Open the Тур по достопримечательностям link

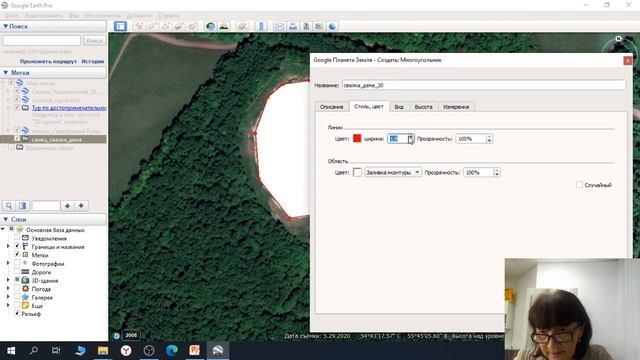coord(69,108)
